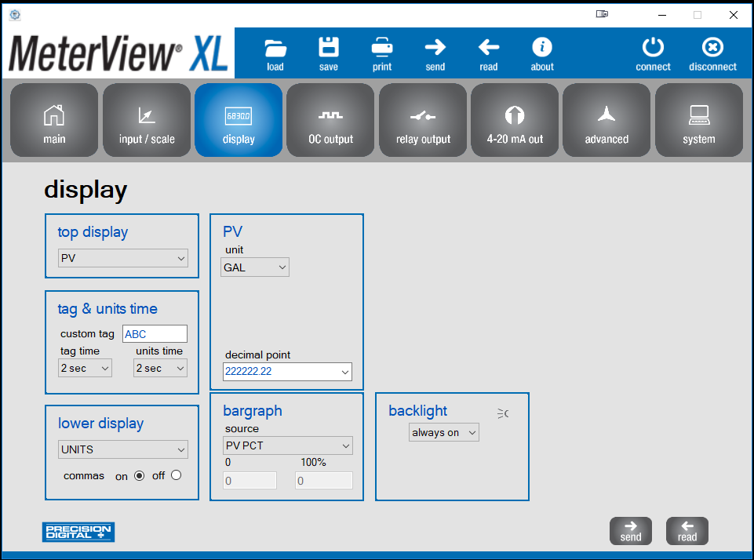Click the title bar device icon near minimize
754x560 pixels.
tap(602, 14)
